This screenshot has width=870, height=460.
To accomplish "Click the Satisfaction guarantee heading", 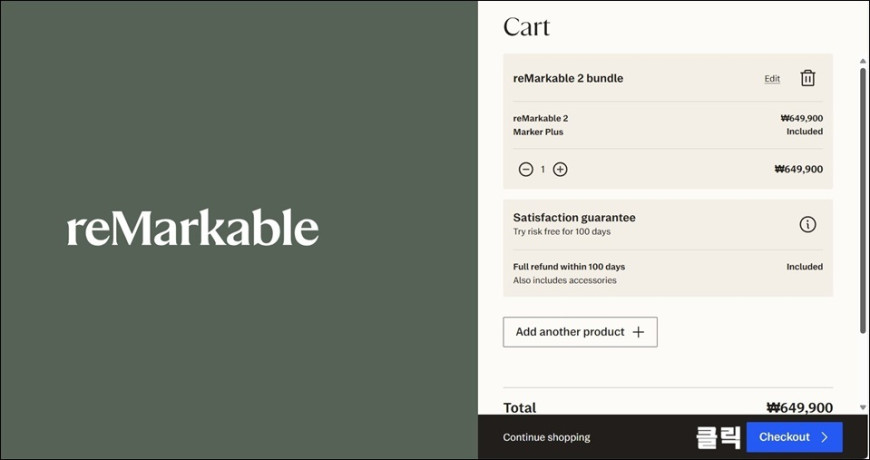I will 574,218.
